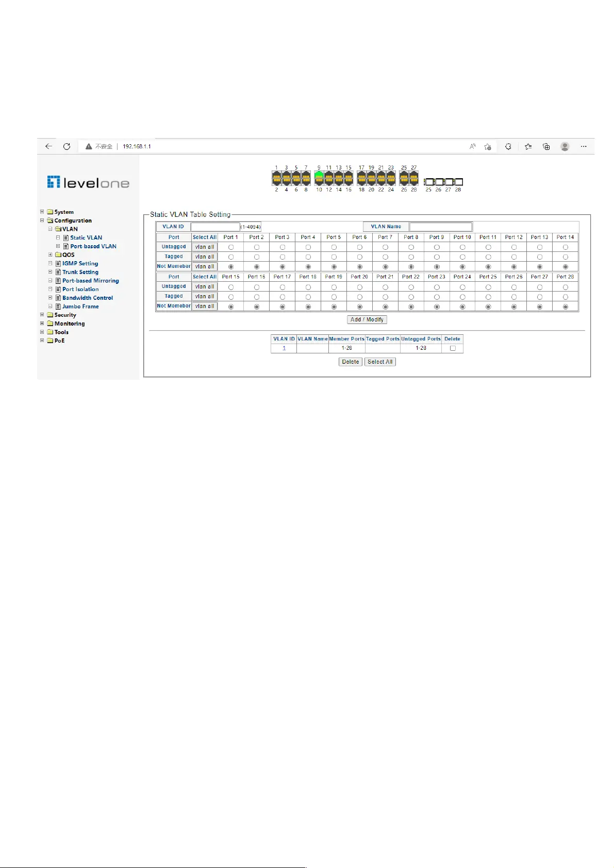Click the SFP slot 28 icon
614x868 pixels.
coord(458,182)
